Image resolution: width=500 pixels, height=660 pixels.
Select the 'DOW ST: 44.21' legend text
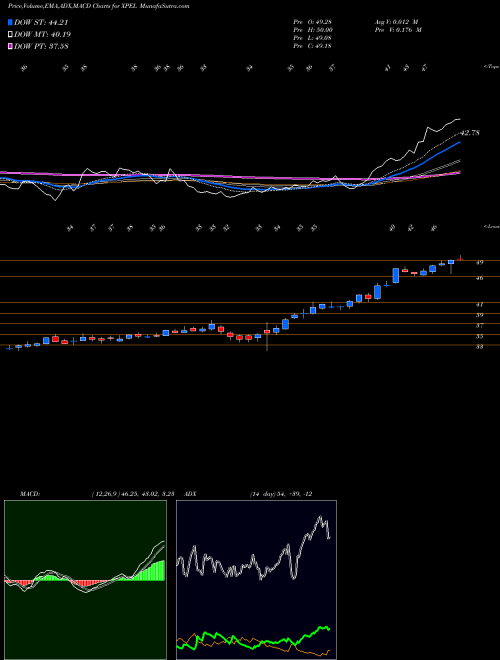41,23
